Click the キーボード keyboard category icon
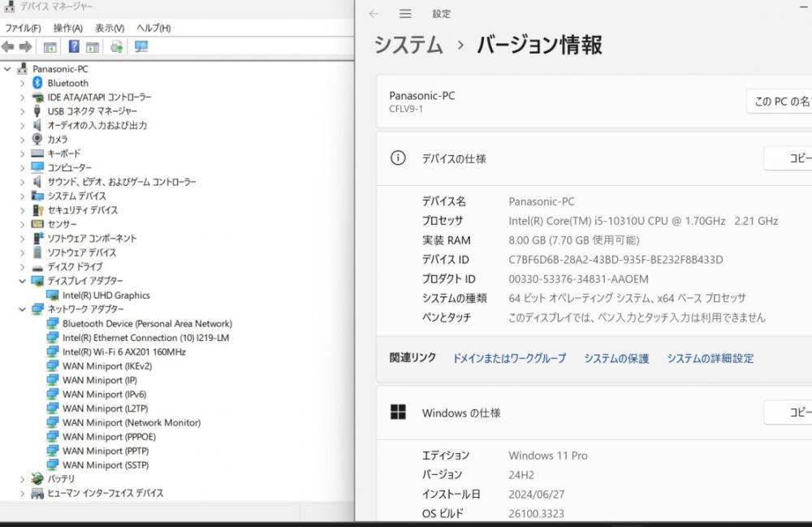This screenshot has width=812, height=527. [x=37, y=153]
